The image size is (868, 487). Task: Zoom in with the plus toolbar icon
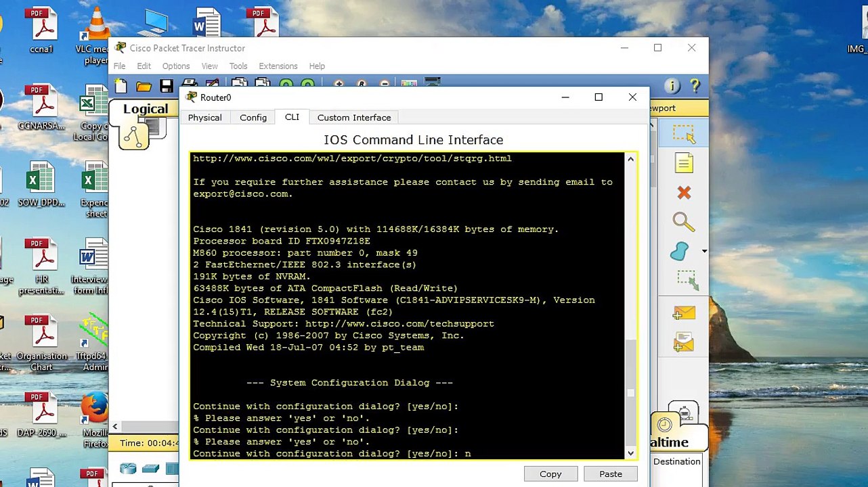(x=339, y=85)
